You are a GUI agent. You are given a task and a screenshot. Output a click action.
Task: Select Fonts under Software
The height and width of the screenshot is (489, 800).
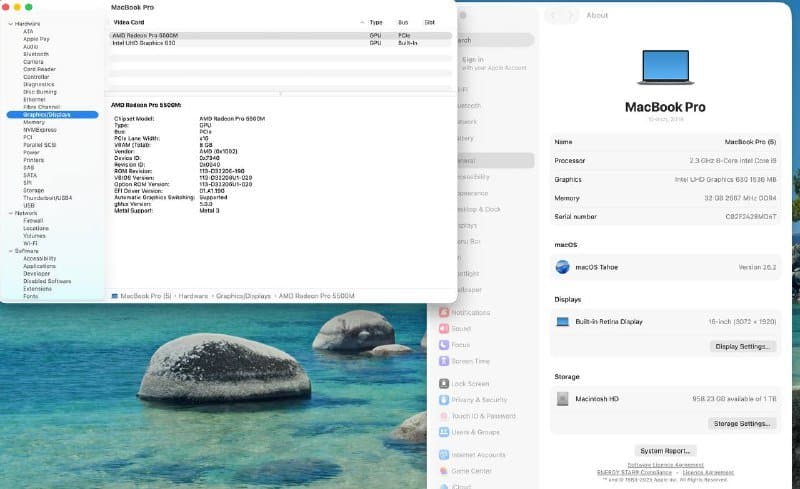(31, 297)
